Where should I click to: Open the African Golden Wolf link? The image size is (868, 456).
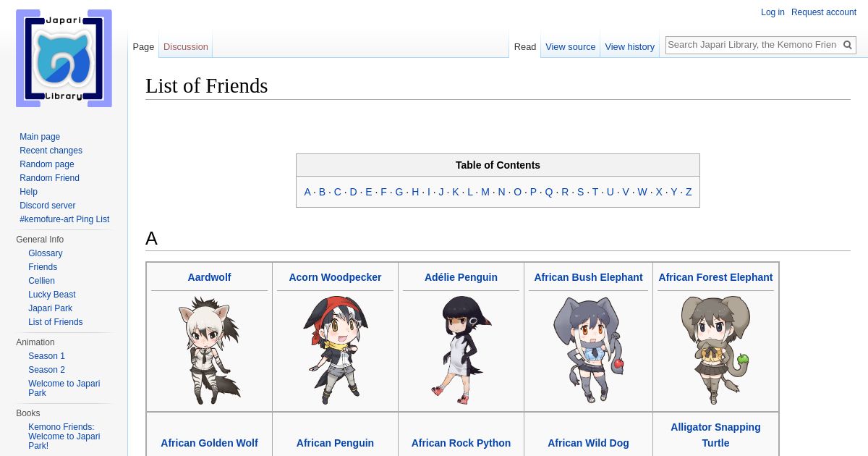tap(209, 443)
